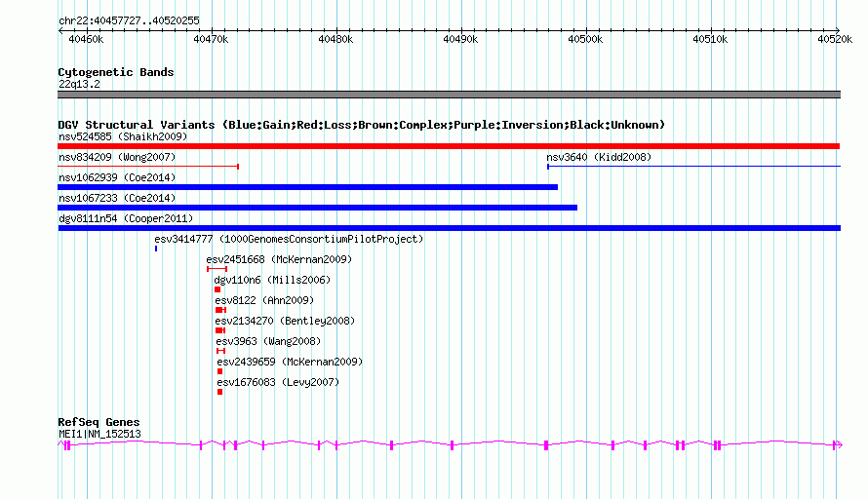Open the esv1676083 (Levy2007) label
Viewport: 868px width, 499px height.
pyautogui.click(x=279, y=382)
